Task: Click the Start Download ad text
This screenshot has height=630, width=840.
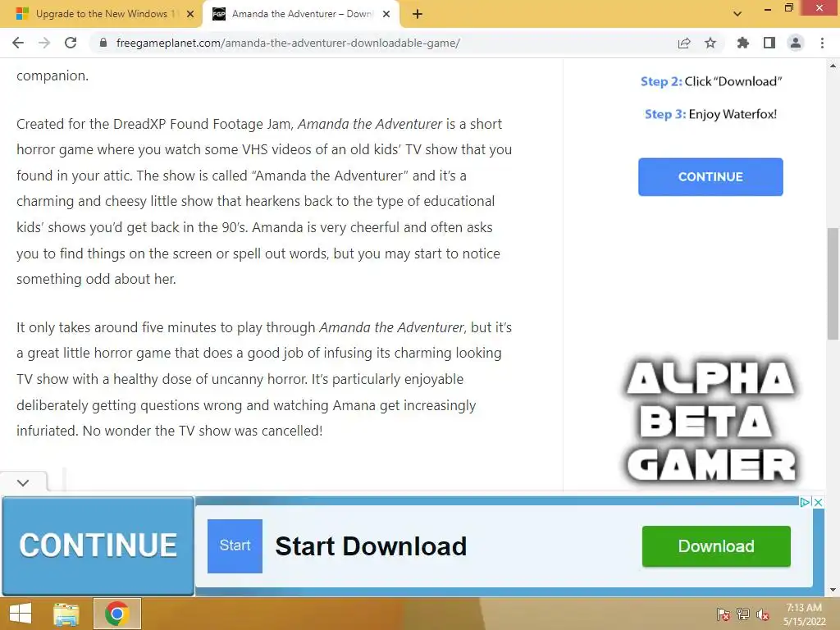Action: pyautogui.click(x=371, y=546)
